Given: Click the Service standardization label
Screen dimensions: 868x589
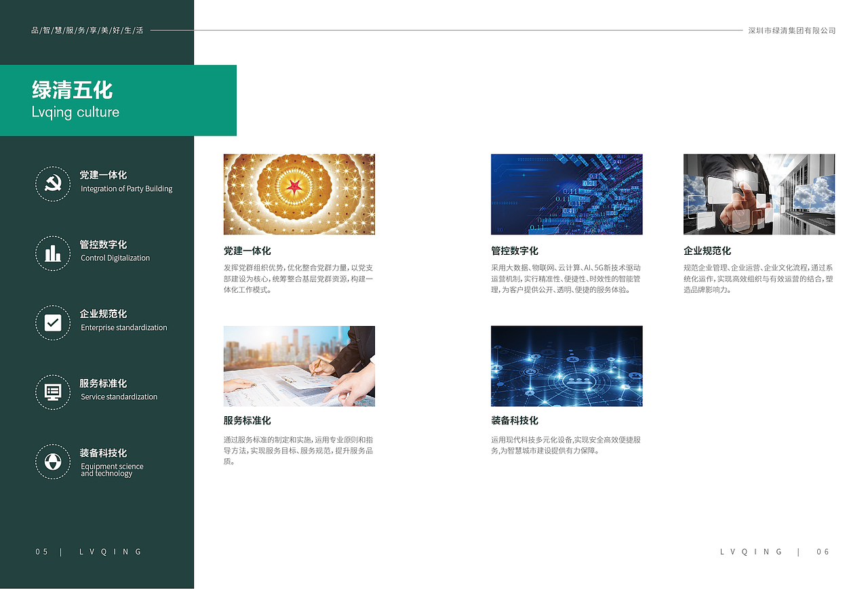Looking at the screenshot, I should point(119,397).
